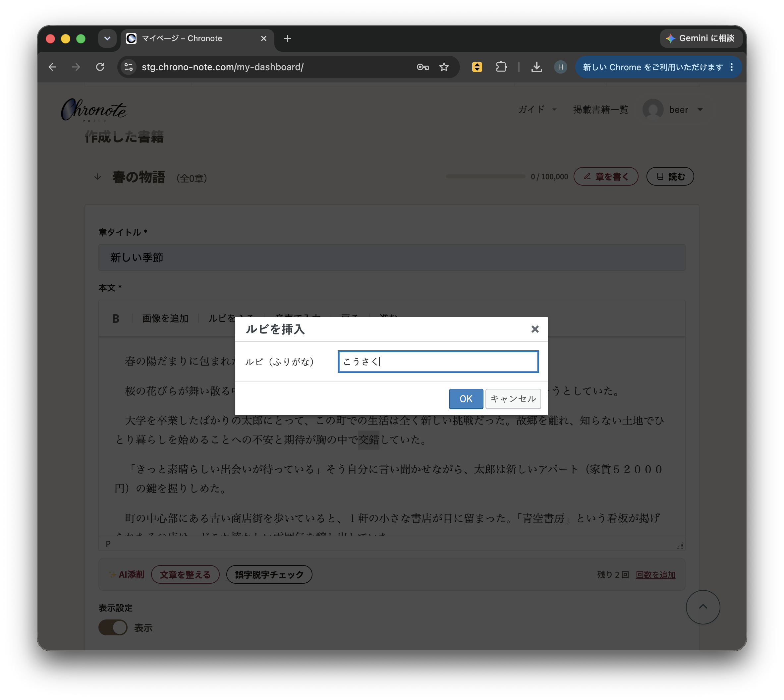This screenshot has width=784, height=700.
Task: Click the Chronote logo
Action: [x=94, y=110]
